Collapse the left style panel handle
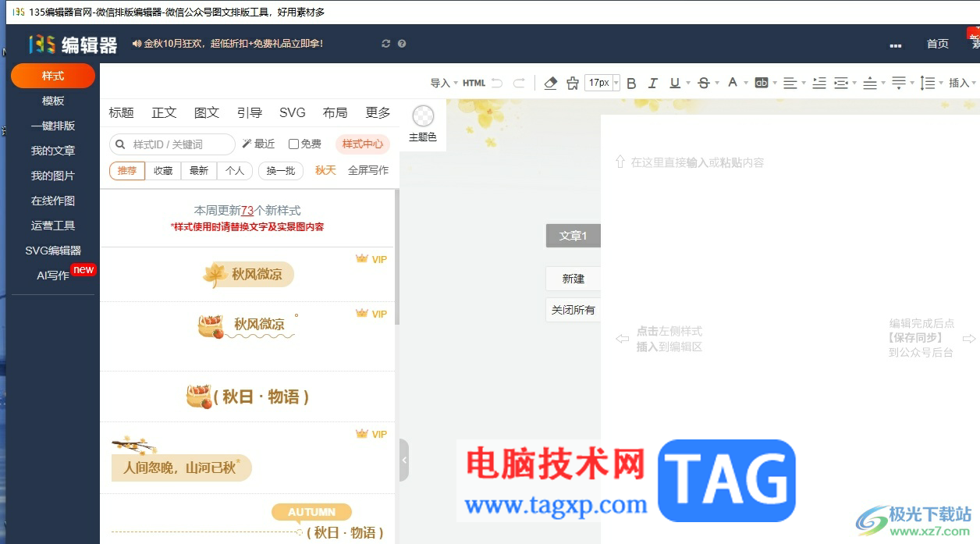Screen dimensions: 980x544 pyautogui.click(x=403, y=460)
